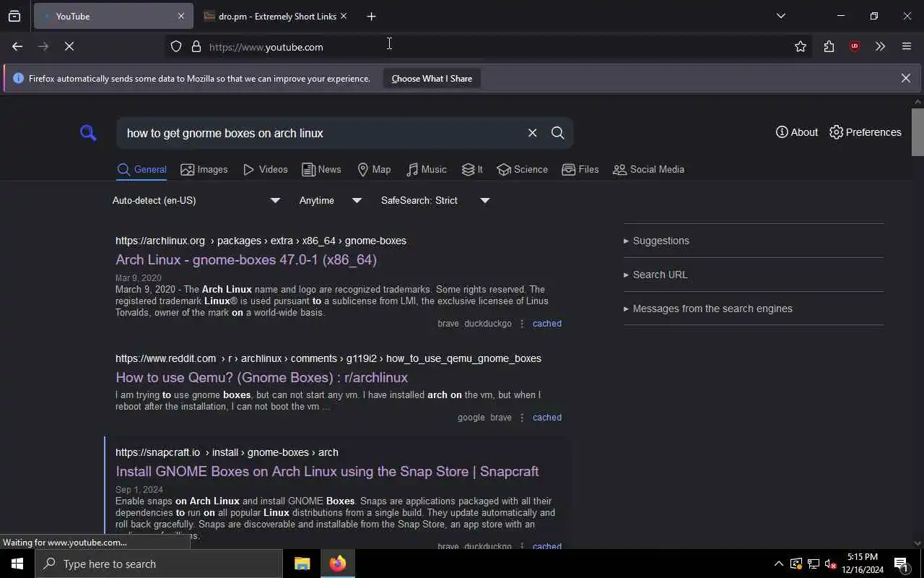The width and height of the screenshot is (924, 578).
Task: Expand Messages from the search engines
Action: [x=707, y=309]
